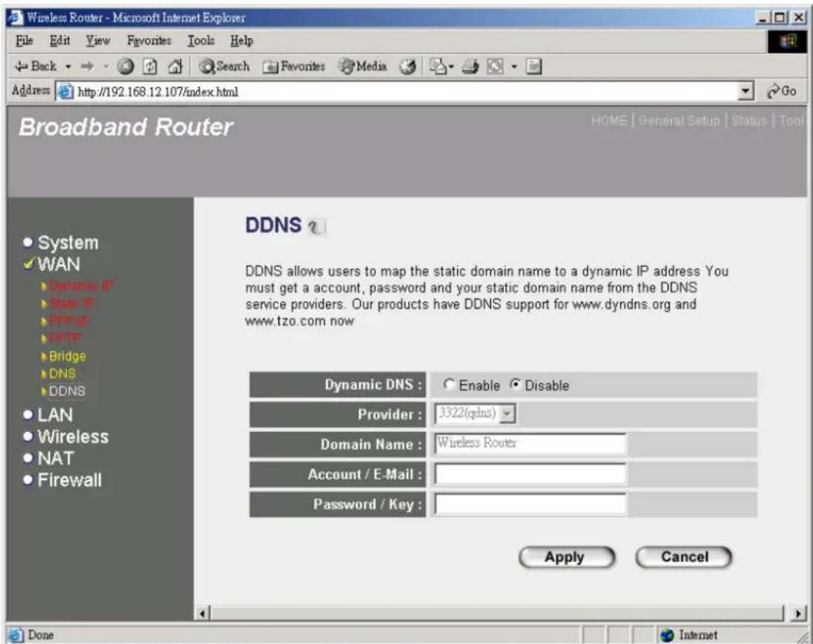Click the Internet zone globe icon
The width and height of the screenshot is (813, 644).
pos(667,634)
